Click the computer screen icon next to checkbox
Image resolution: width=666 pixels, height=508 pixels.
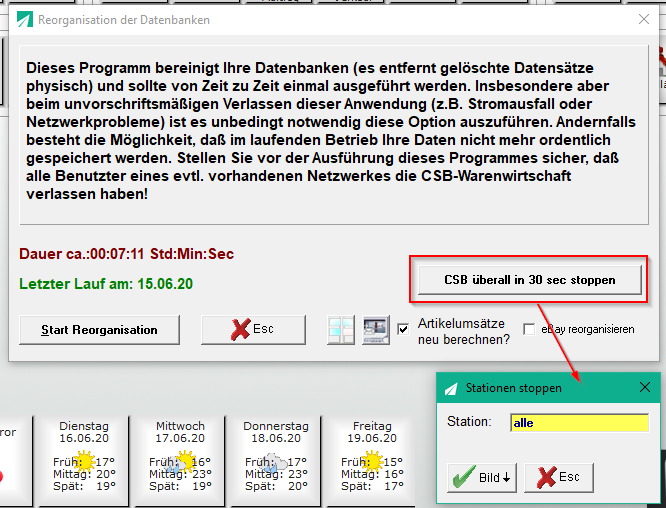[376, 330]
